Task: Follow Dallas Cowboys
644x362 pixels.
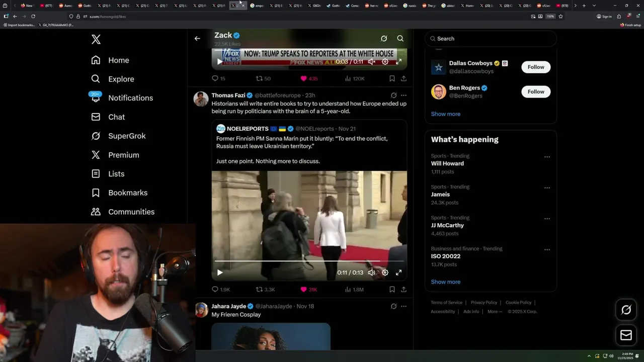Action: (536, 67)
